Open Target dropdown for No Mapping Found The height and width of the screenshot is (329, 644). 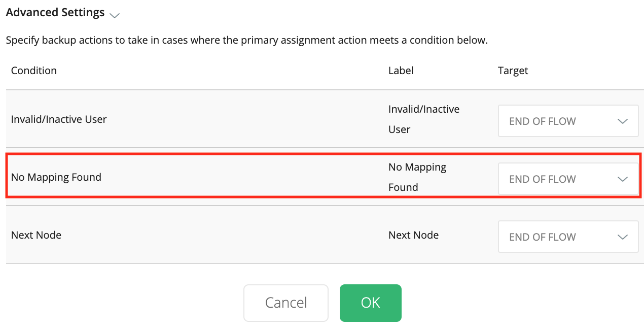tap(567, 179)
